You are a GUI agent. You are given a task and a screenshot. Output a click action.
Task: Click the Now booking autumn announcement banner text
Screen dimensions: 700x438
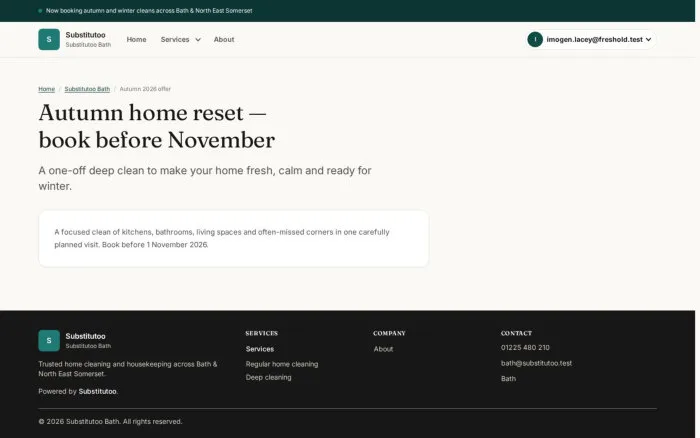pos(149,11)
